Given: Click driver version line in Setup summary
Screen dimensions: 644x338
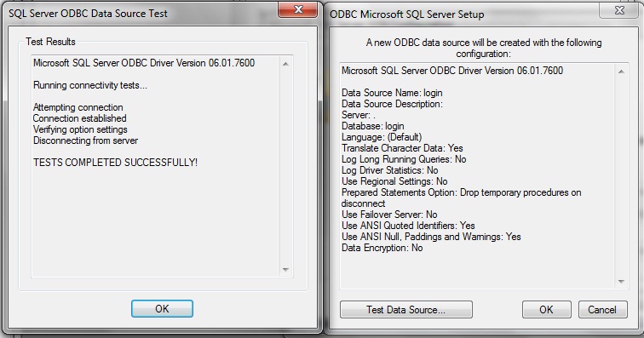Looking at the screenshot, I should pyautogui.click(x=452, y=71).
